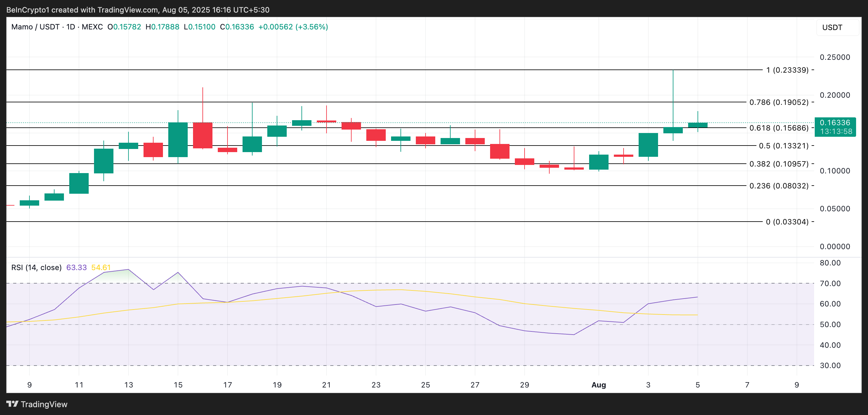
Task: Click the RSI (14, close) indicator label
Action: (x=36, y=267)
